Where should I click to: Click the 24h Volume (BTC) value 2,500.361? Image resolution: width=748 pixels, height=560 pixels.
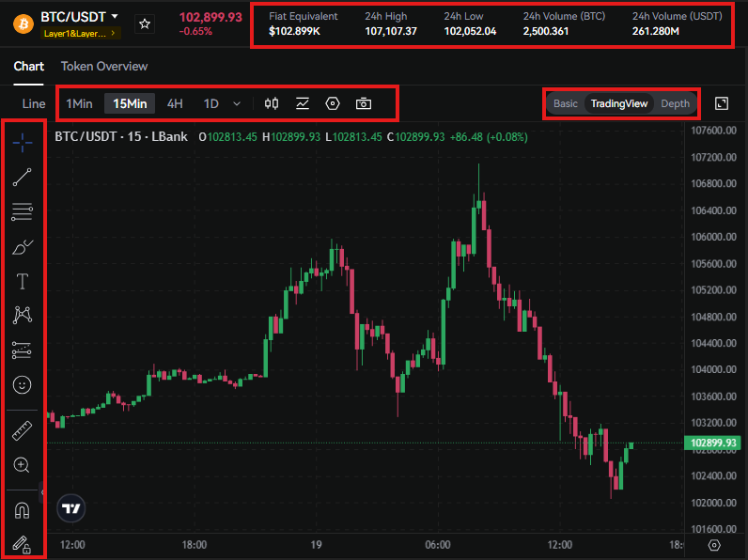(546, 32)
